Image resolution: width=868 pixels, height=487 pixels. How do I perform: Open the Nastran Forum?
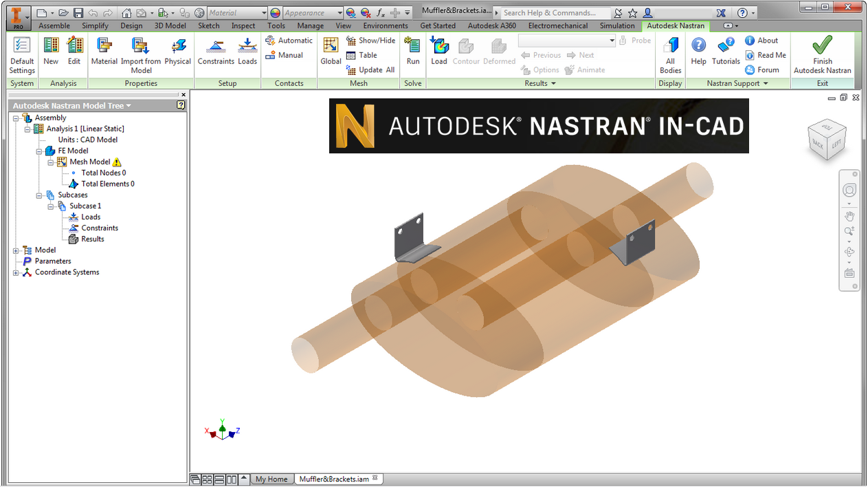pyautogui.click(x=762, y=69)
